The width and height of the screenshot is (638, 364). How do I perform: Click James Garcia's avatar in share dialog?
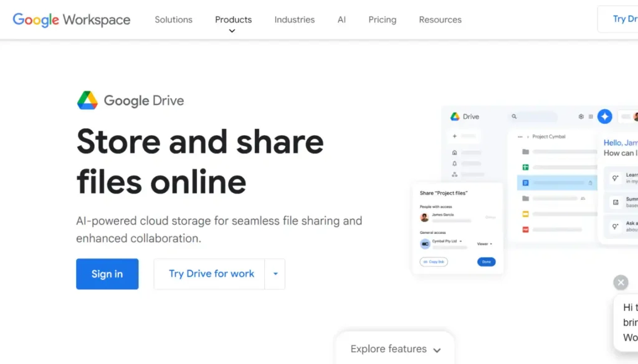pyautogui.click(x=424, y=217)
